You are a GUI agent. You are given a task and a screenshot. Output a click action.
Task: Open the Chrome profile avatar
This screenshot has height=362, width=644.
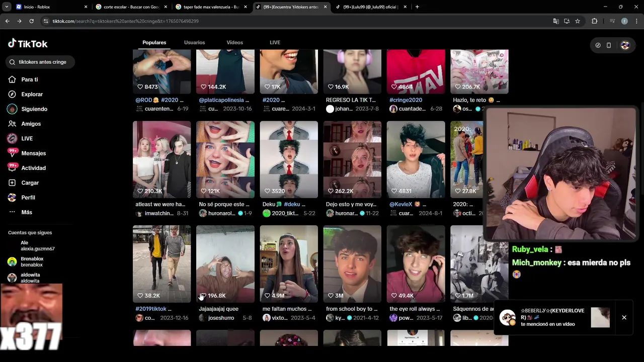pyautogui.click(x=624, y=21)
